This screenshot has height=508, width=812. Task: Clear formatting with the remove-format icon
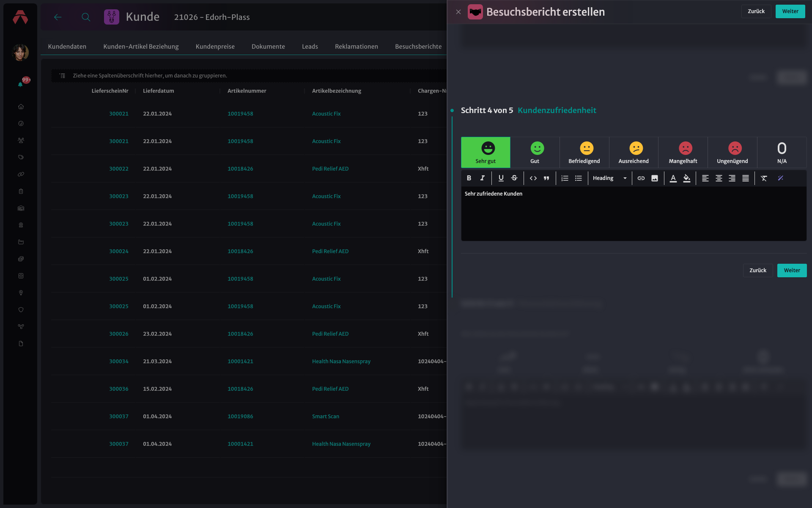(x=764, y=178)
